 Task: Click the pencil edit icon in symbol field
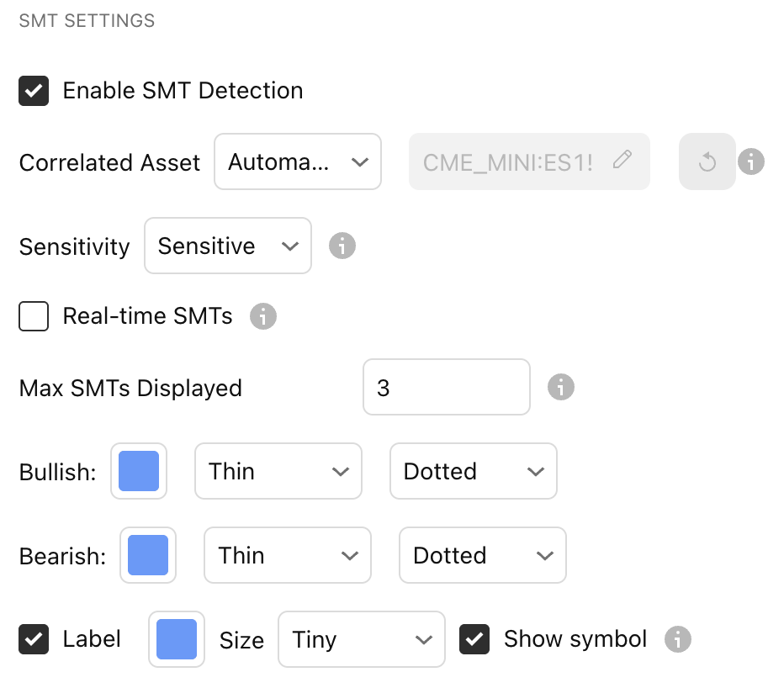click(622, 160)
